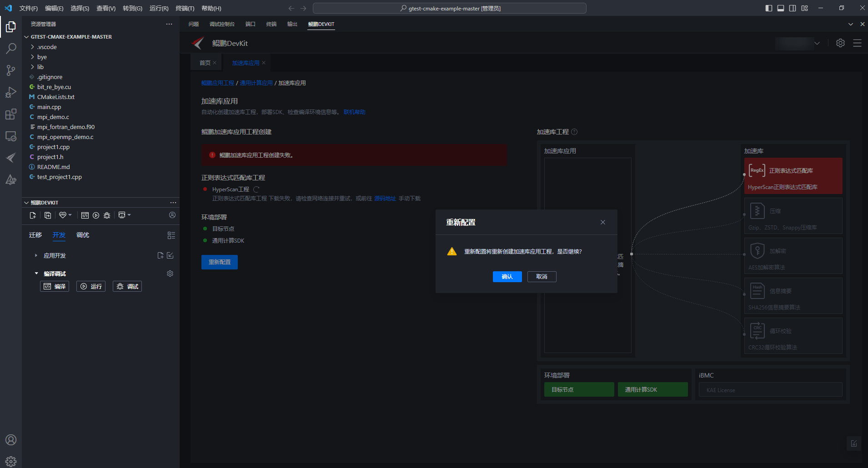Open 源码地址 link for manual download
The width and height of the screenshot is (868, 468).
[x=385, y=199]
